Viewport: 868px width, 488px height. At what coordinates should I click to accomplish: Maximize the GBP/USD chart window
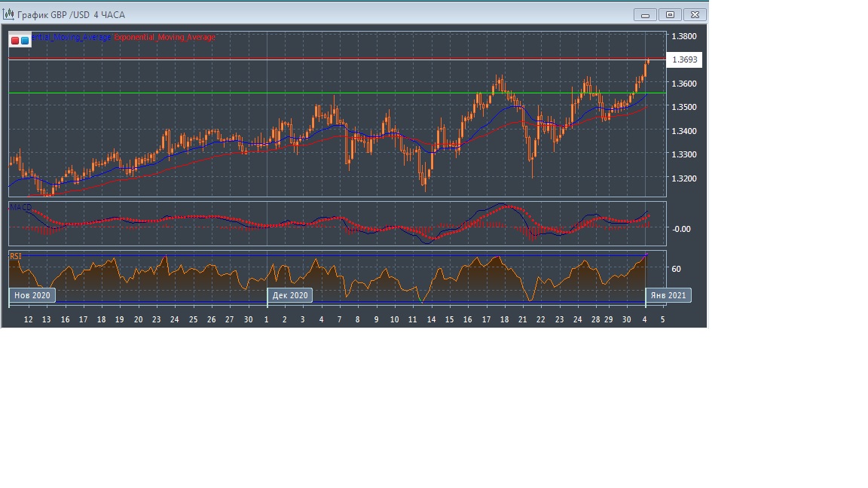click(x=670, y=14)
